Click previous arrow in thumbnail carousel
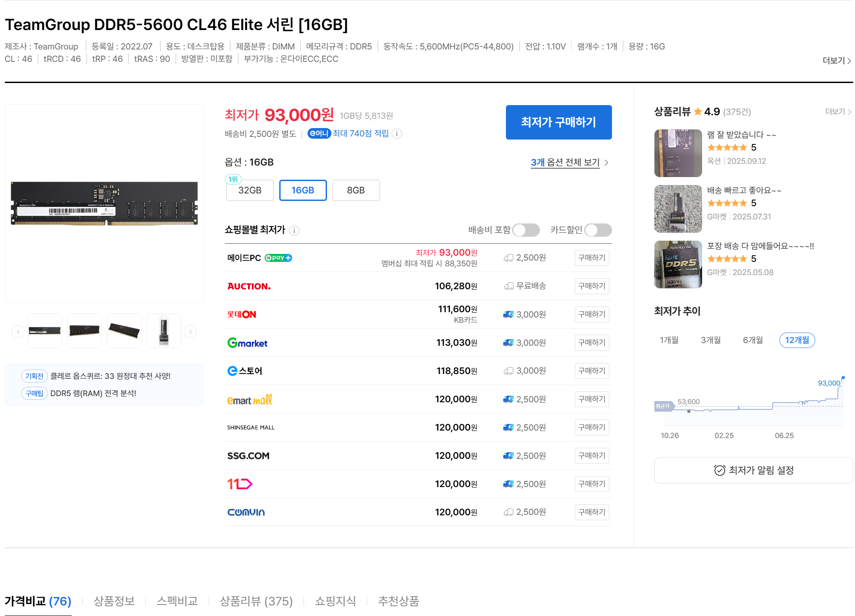 [18, 331]
